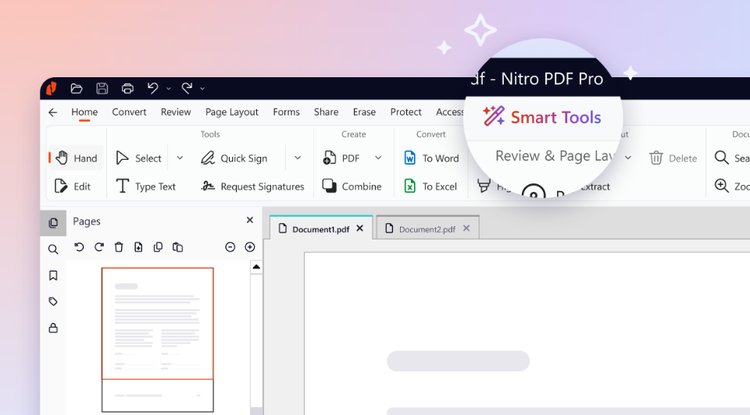Print document with the printer icon
The width and height of the screenshot is (750, 415).
click(128, 88)
